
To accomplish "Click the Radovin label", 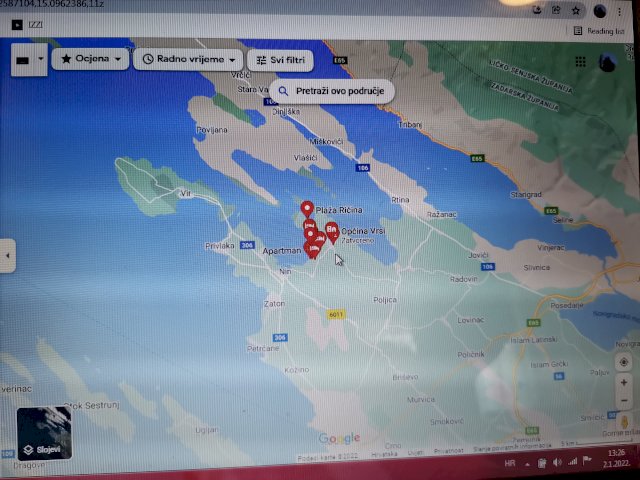I will tap(463, 279).
